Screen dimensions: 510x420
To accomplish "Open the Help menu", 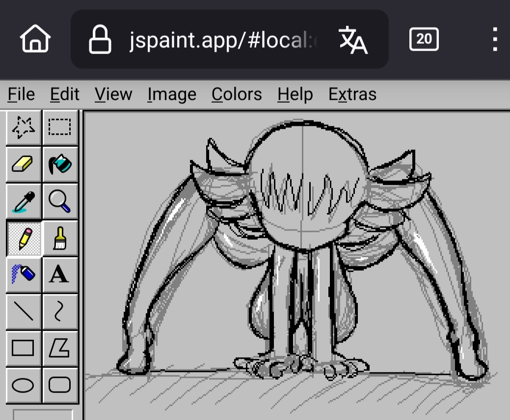I will pyautogui.click(x=295, y=94).
